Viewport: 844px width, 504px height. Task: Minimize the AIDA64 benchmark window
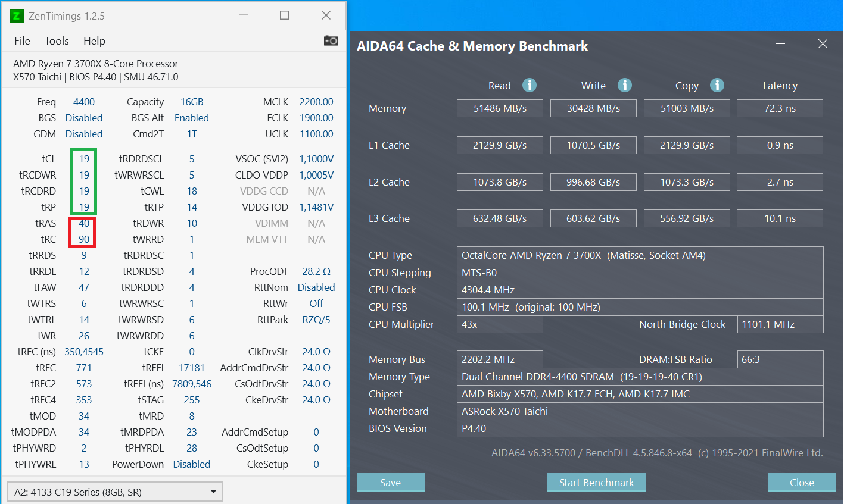click(x=780, y=44)
